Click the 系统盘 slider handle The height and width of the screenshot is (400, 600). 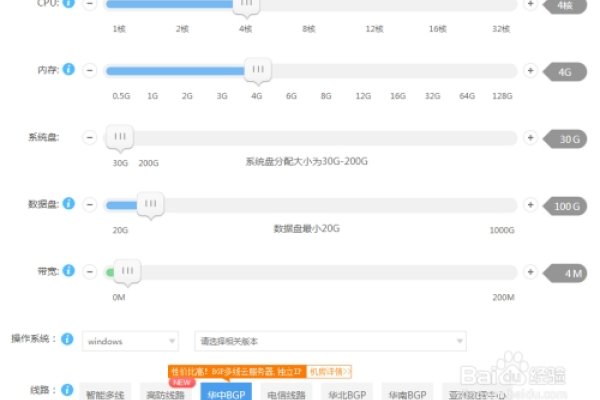(120, 139)
